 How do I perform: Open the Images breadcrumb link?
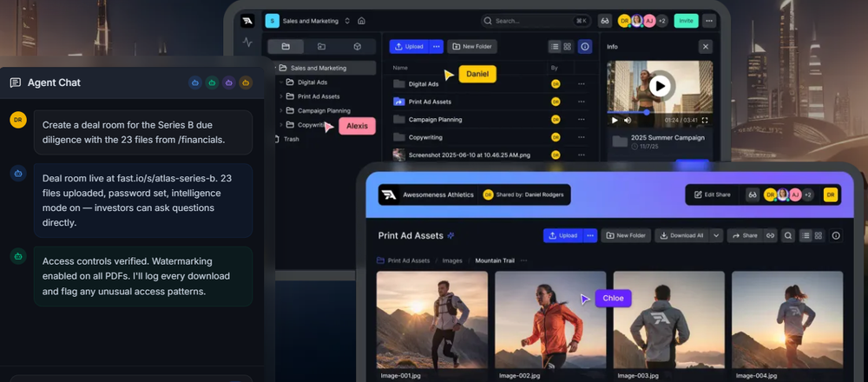[x=452, y=260]
